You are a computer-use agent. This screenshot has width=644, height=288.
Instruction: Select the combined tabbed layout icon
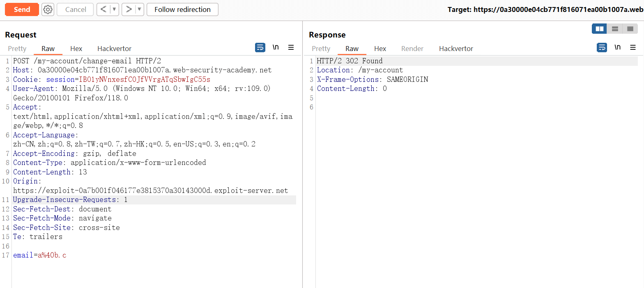(630, 29)
